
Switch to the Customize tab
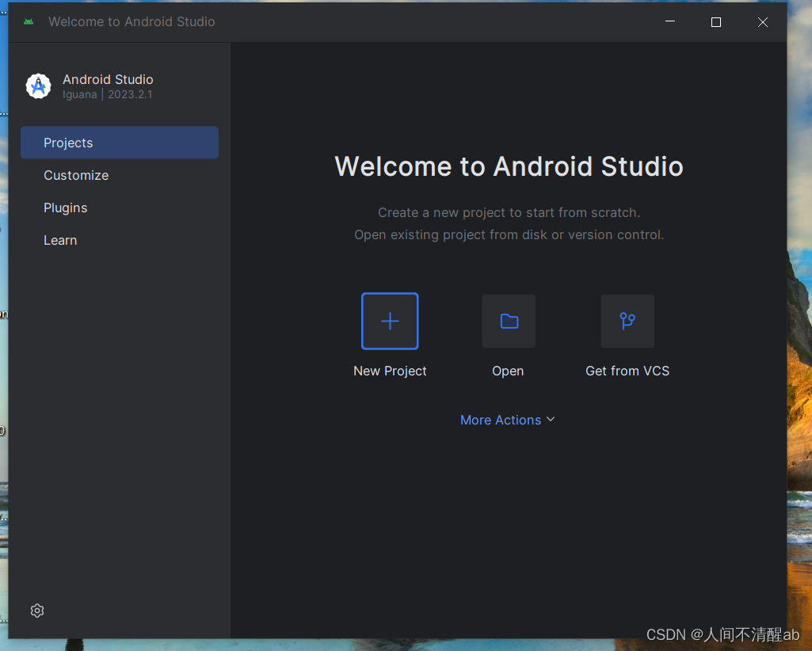coord(76,175)
